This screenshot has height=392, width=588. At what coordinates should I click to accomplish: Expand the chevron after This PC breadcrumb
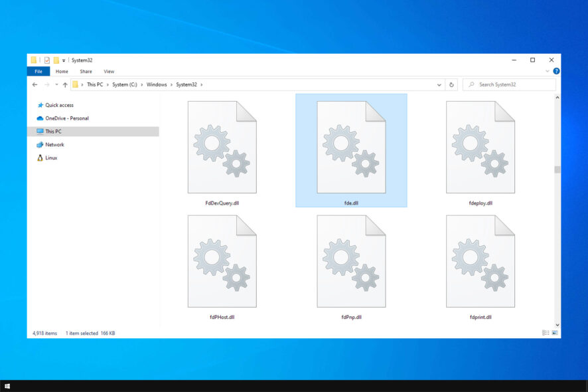pos(108,85)
